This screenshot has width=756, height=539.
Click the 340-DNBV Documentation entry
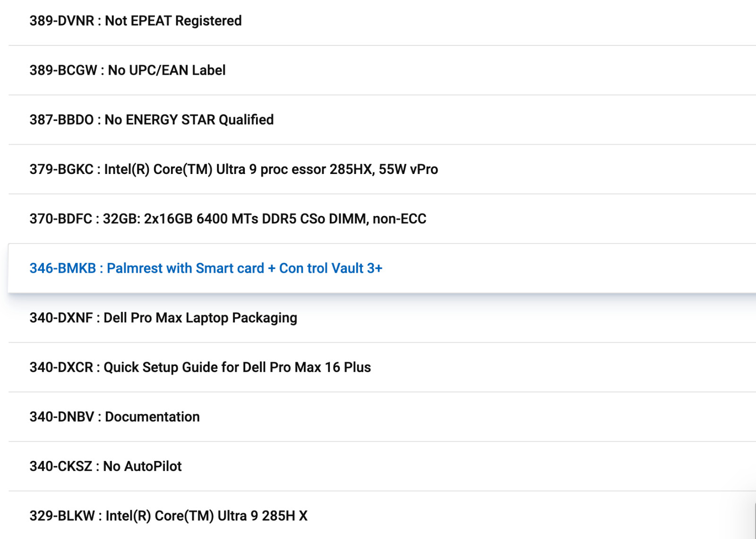click(382, 417)
